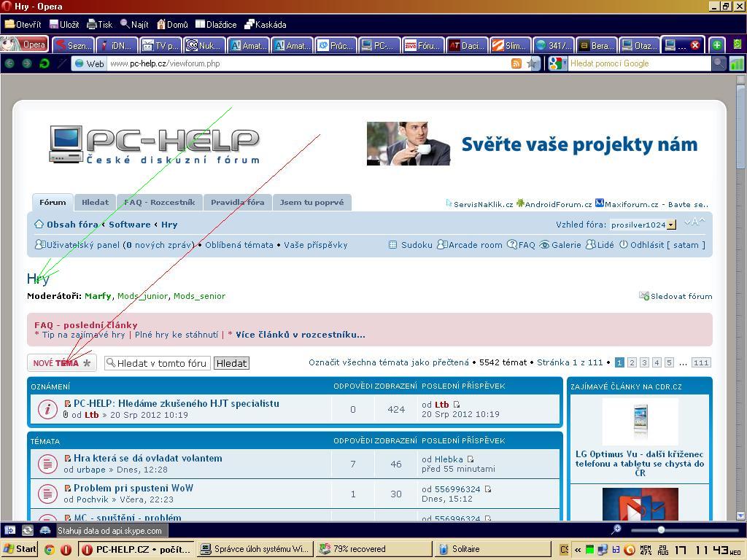Open the Opera main menu button

coord(24,44)
